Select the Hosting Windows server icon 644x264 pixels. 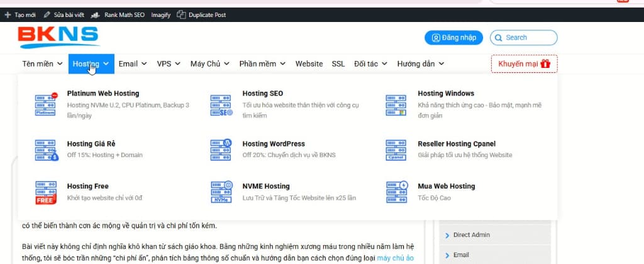click(396, 105)
